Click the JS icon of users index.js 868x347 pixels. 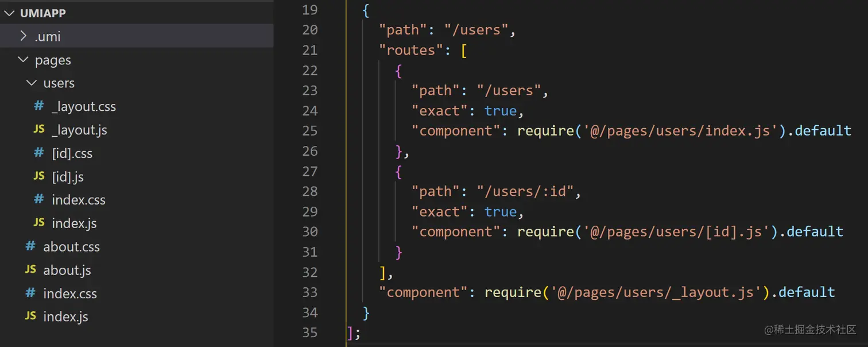[39, 223]
